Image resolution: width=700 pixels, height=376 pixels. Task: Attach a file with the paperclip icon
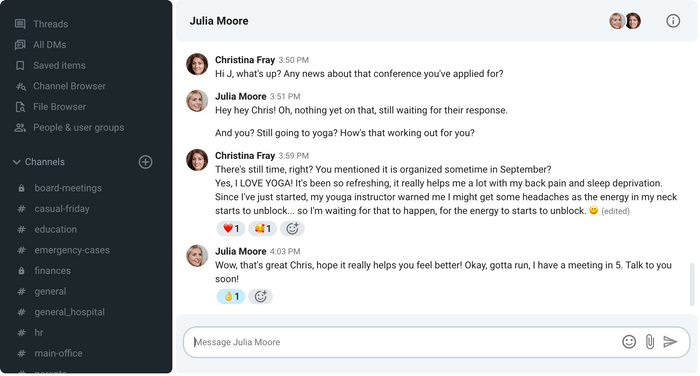pyautogui.click(x=650, y=342)
